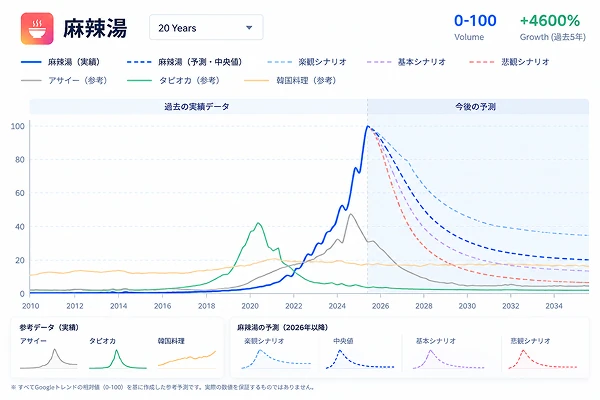Toggle the 韓国料理（参考）legend entry
Screen dimensions: 600x400
click(x=290, y=80)
